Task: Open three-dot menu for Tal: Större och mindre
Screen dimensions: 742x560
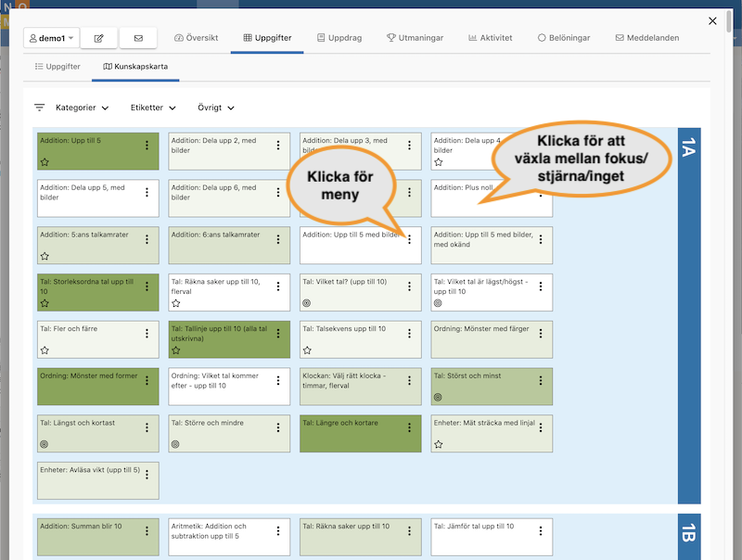Action: pyautogui.click(x=277, y=427)
